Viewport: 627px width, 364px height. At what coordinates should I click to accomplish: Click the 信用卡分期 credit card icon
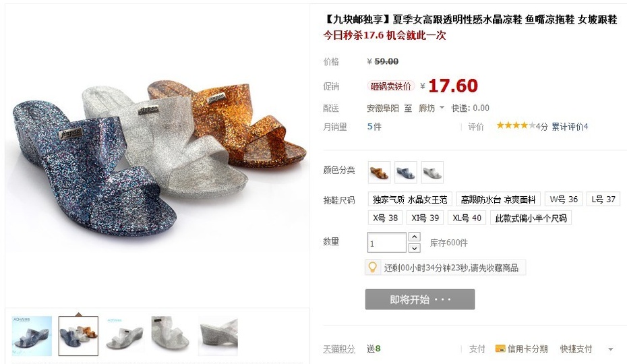[500, 348]
